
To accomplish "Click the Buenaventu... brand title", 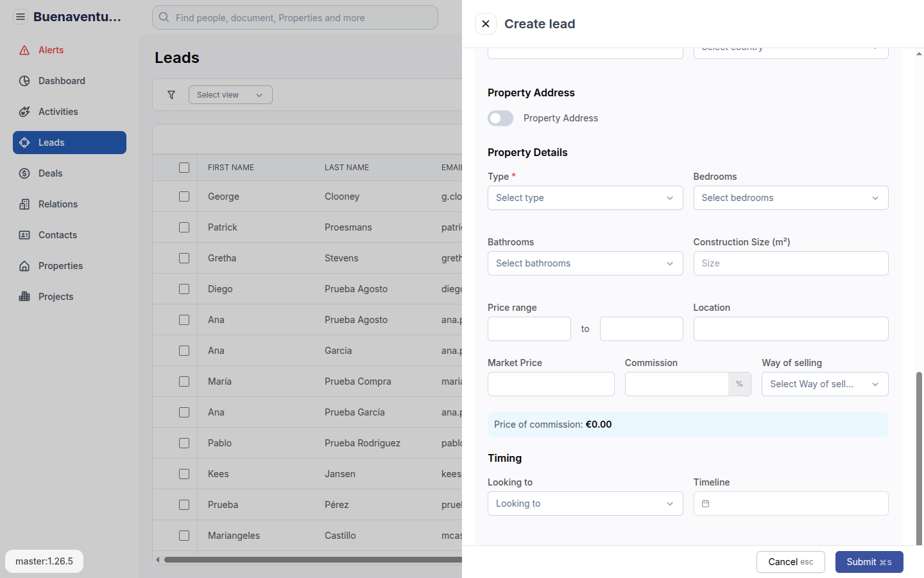I will (77, 17).
